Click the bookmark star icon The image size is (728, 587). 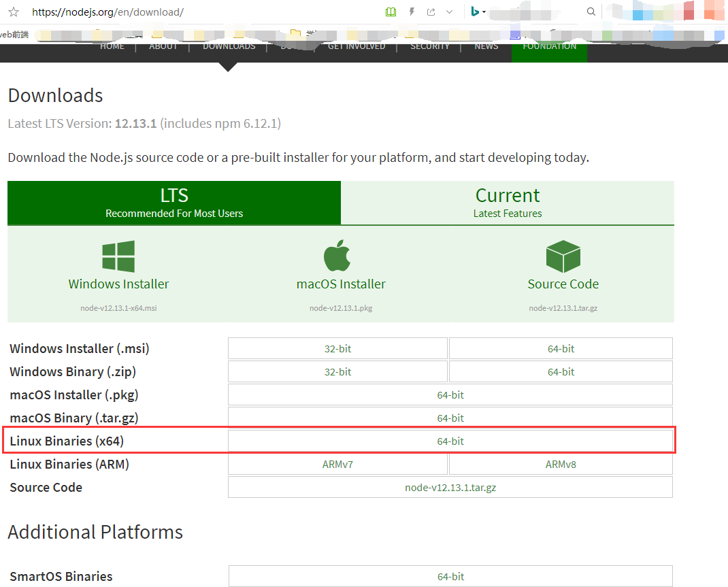[x=14, y=12]
